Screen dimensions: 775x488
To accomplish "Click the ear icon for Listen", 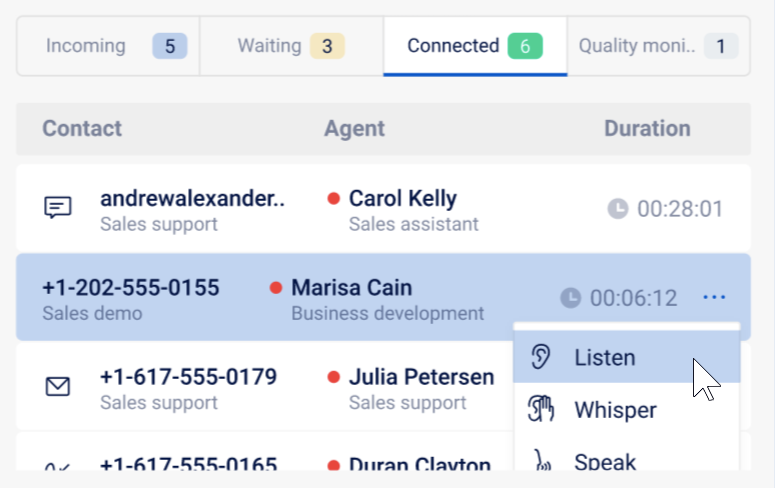I will pyautogui.click(x=540, y=357).
